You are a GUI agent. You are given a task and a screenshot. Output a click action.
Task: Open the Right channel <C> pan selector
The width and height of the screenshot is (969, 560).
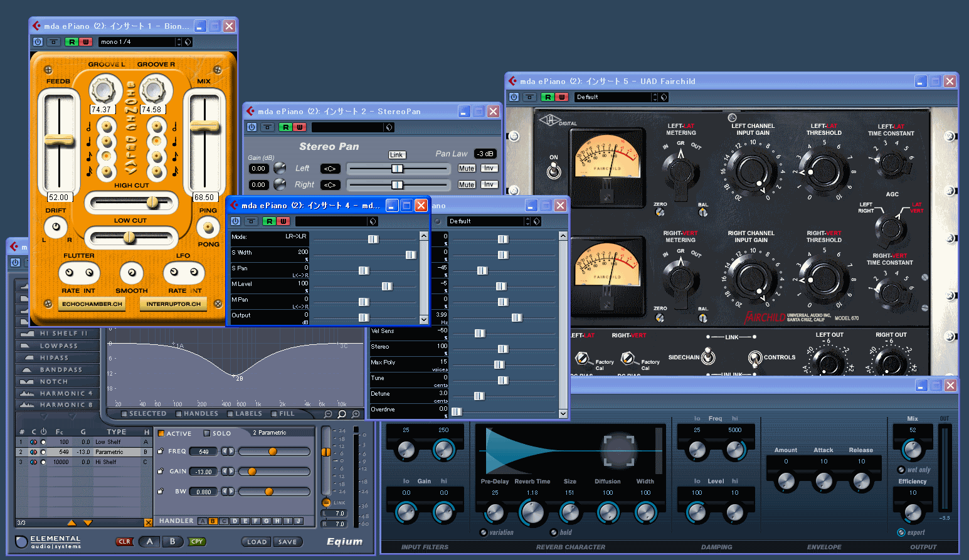click(330, 185)
